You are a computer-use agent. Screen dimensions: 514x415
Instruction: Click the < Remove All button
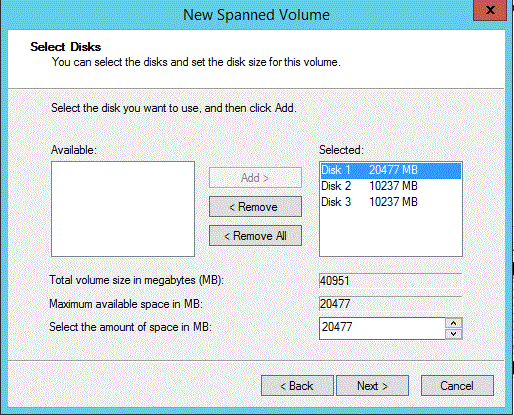point(255,236)
